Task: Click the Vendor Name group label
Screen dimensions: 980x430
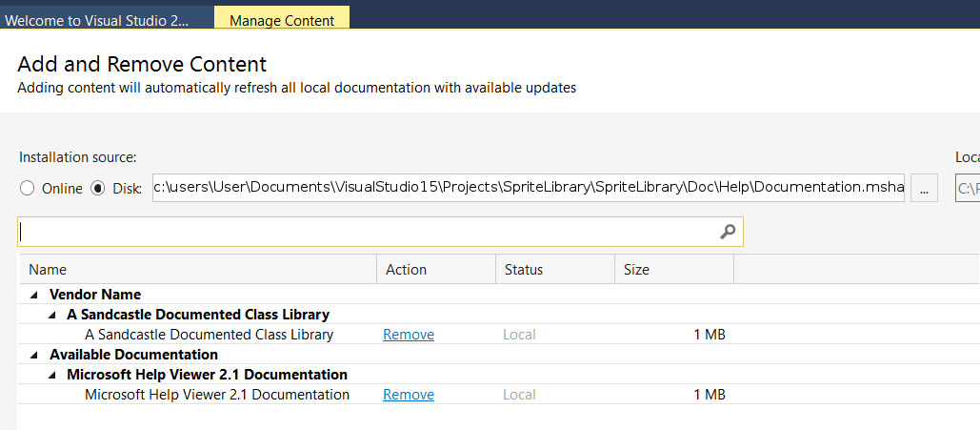Action: click(x=95, y=295)
